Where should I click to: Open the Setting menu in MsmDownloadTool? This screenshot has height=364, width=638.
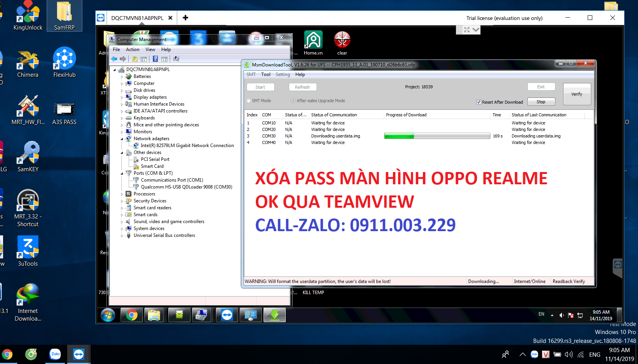coord(283,74)
